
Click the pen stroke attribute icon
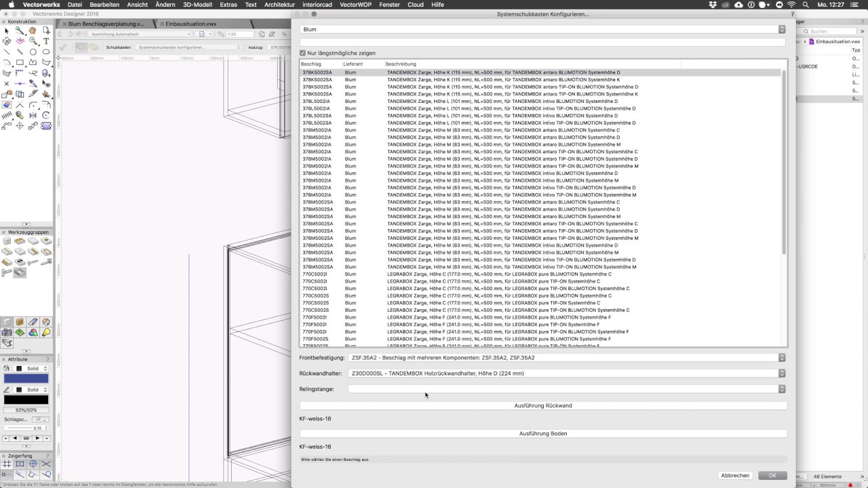point(7,390)
